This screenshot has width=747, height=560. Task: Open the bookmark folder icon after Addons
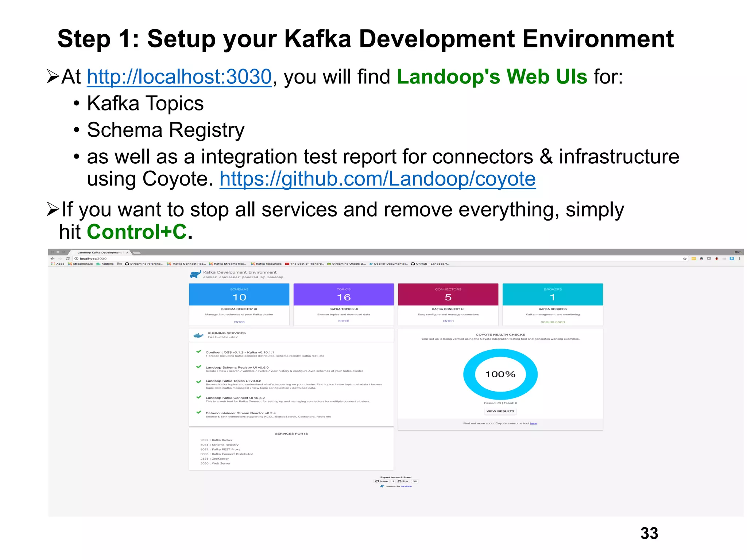119,264
